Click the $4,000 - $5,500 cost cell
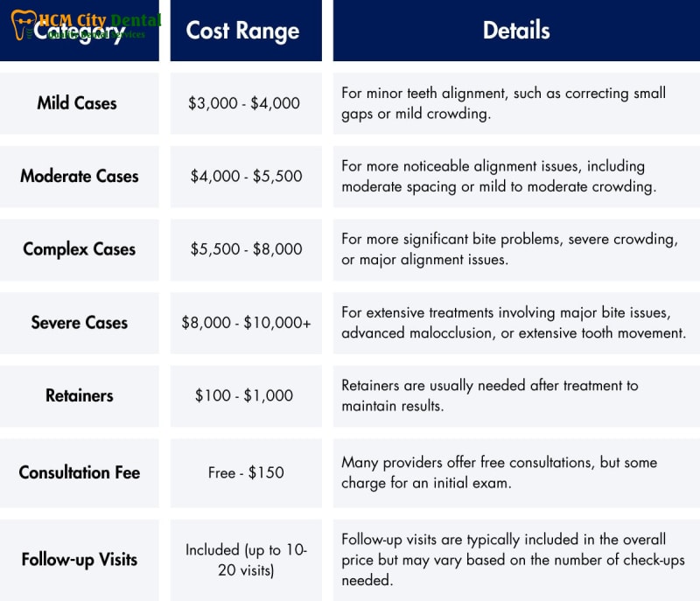The image size is (700, 601). 246,176
